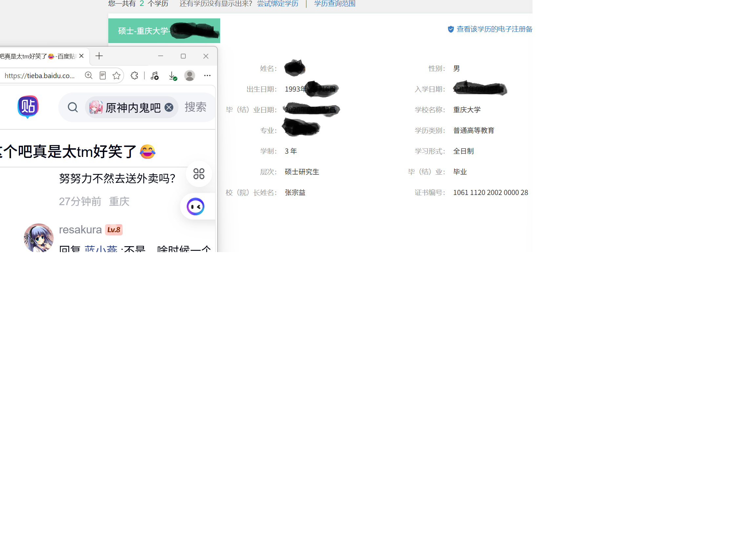Open the browser profile avatar
The height and width of the screenshot is (537, 756).
click(x=190, y=76)
